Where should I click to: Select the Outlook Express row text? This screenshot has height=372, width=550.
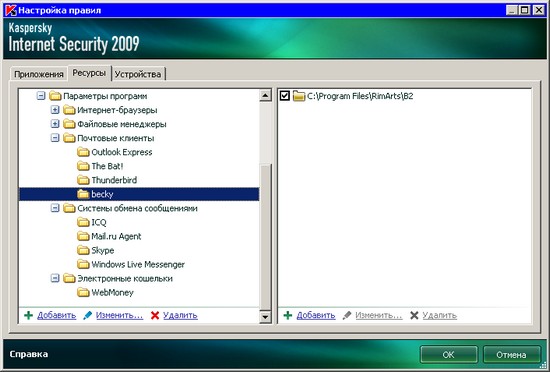point(122,152)
